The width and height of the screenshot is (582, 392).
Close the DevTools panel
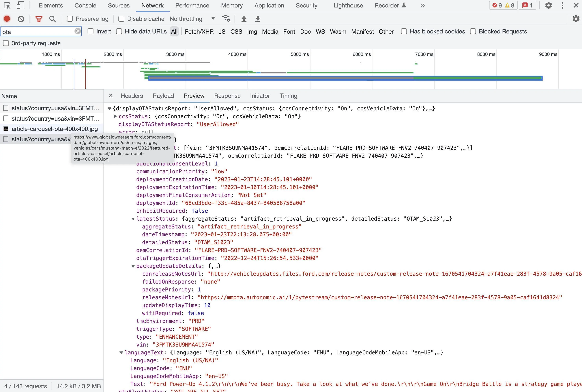click(x=576, y=6)
